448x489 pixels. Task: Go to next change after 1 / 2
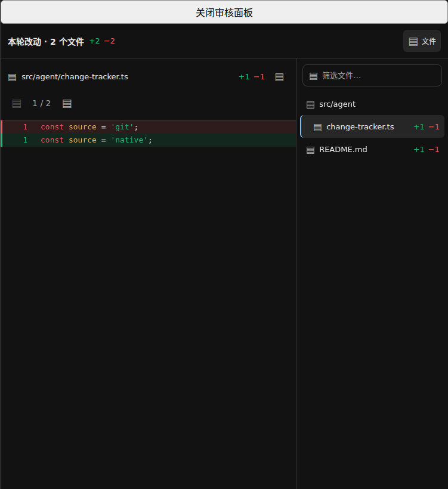[x=67, y=104]
